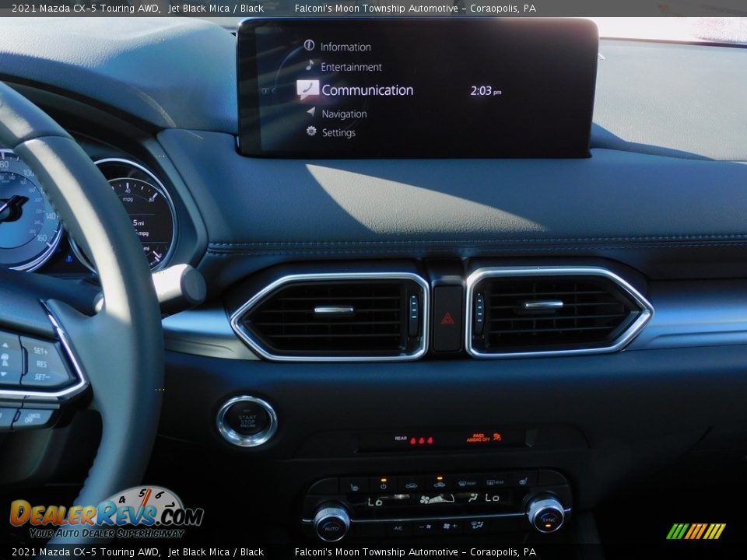Viewport: 747px width, 560px height.
Task: Tap the Communication phone bubble icon
Action: pos(307,89)
